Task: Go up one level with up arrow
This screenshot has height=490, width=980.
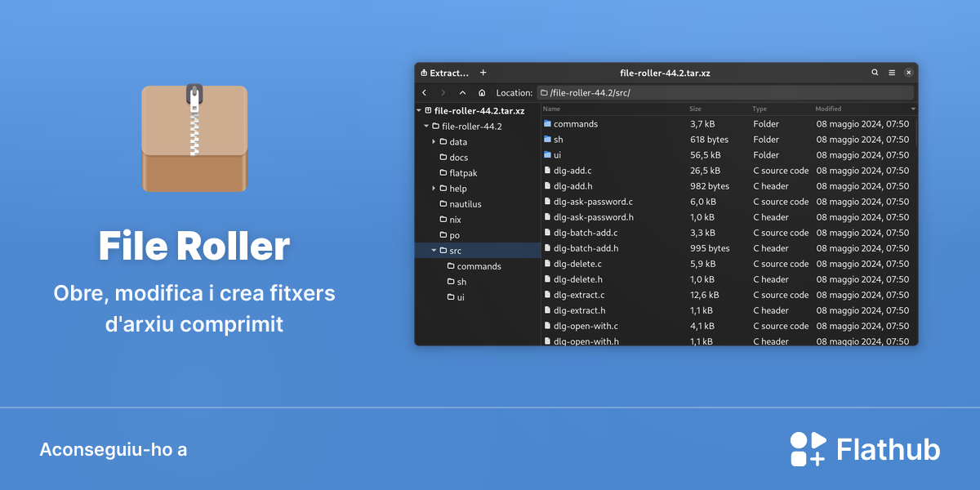Action: click(462, 93)
